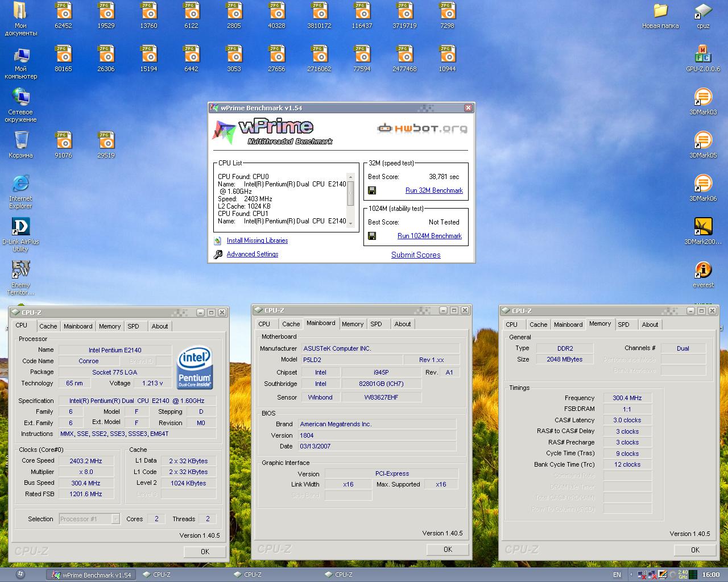Select the Новая папка folder icon
This screenshot has height=582, width=728.
tap(660, 15)
